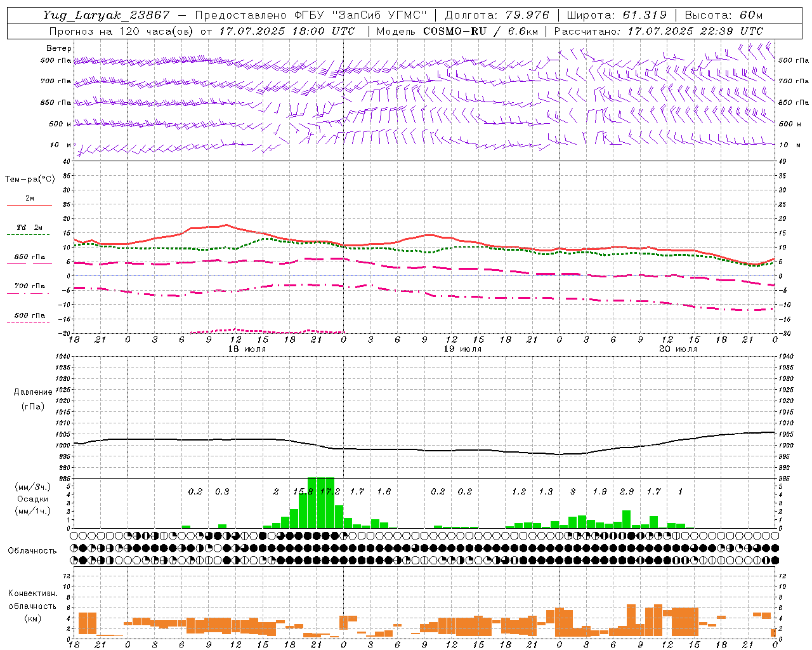
Task: Click the 10 м wind level label on left
Action: (x=60, y=145)
